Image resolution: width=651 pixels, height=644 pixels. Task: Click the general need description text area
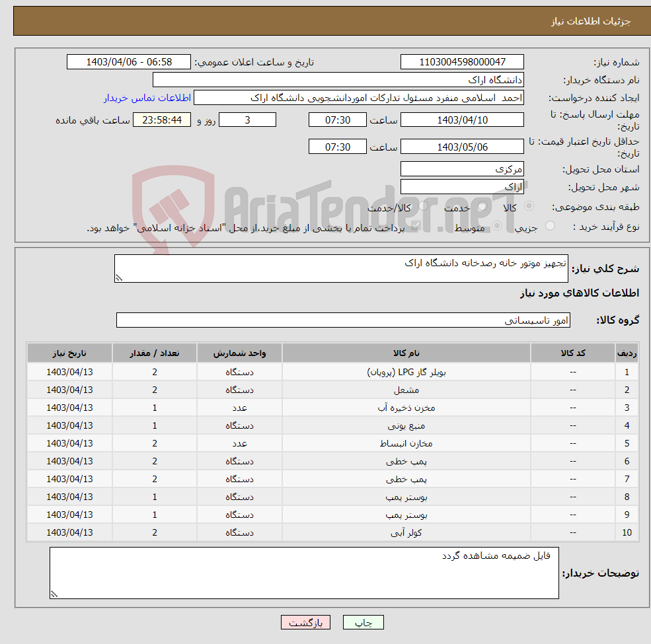point(341,268)
